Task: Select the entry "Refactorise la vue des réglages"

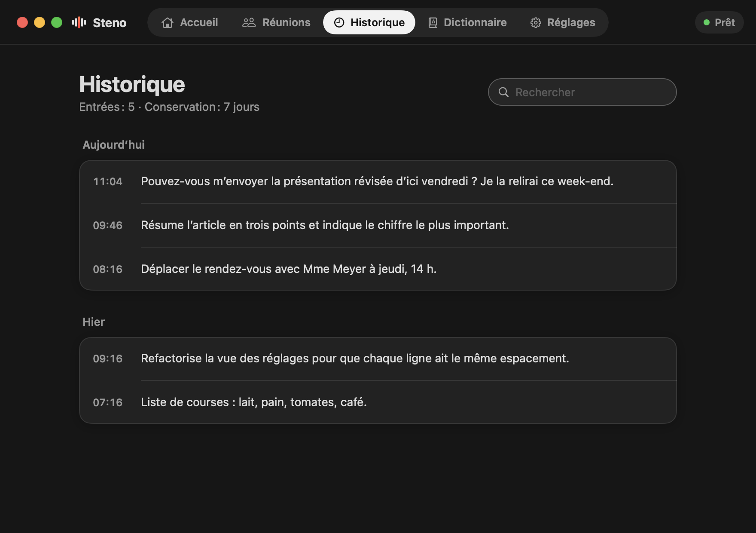Action: tap(378, 358)
